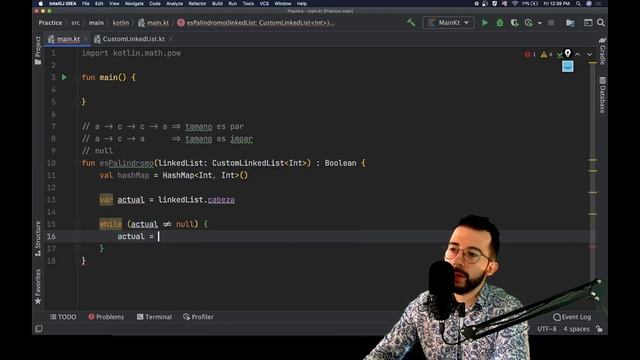Click the blue icon under the inspection widget

[x=567, y=66]
